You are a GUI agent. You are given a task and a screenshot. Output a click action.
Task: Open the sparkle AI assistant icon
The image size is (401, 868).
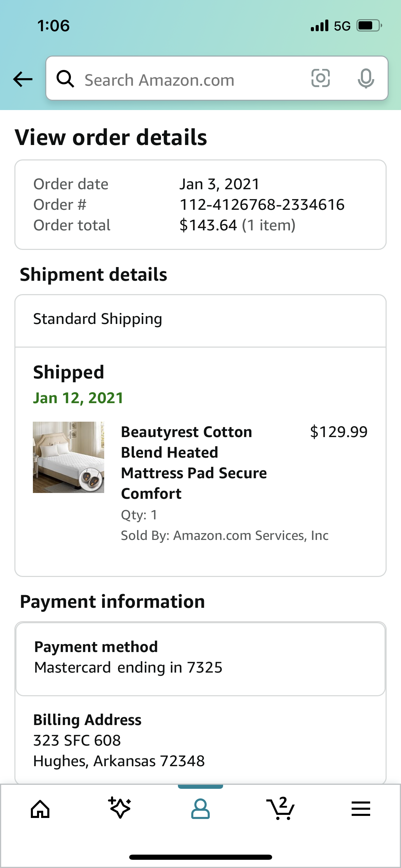click(x=120, y=808)
